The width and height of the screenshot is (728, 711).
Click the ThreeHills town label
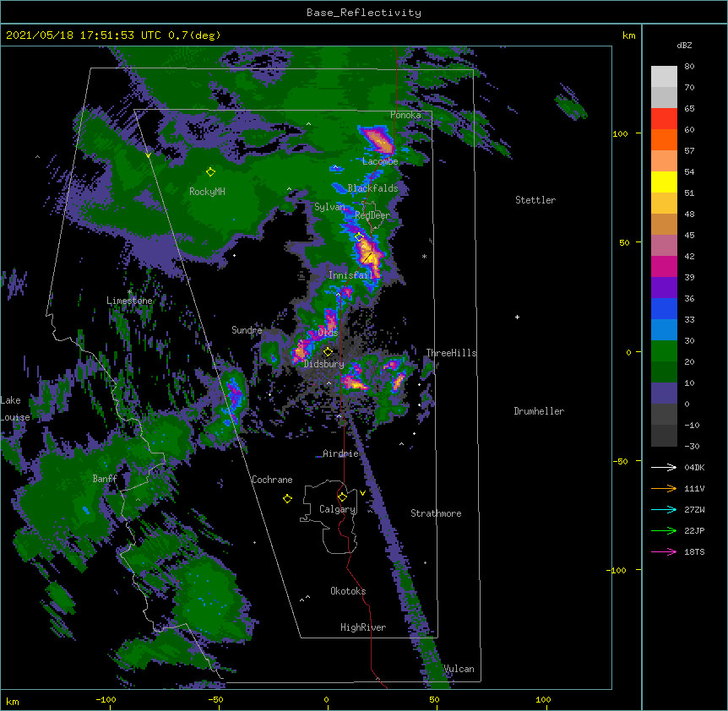[x=451, y=353]
